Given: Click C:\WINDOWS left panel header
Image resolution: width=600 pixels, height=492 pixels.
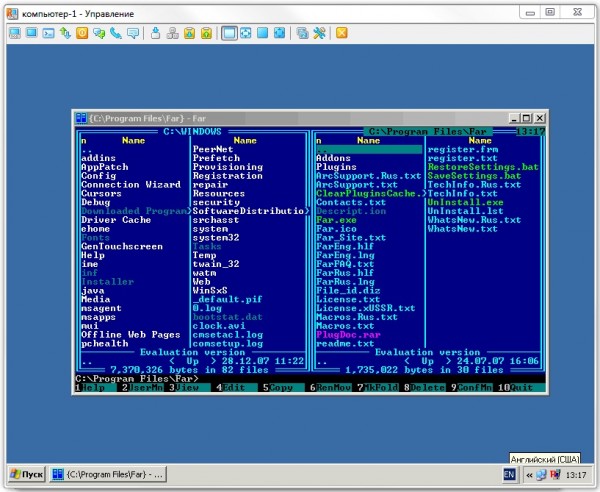Looking at the screenshot, I should (192, 132).
